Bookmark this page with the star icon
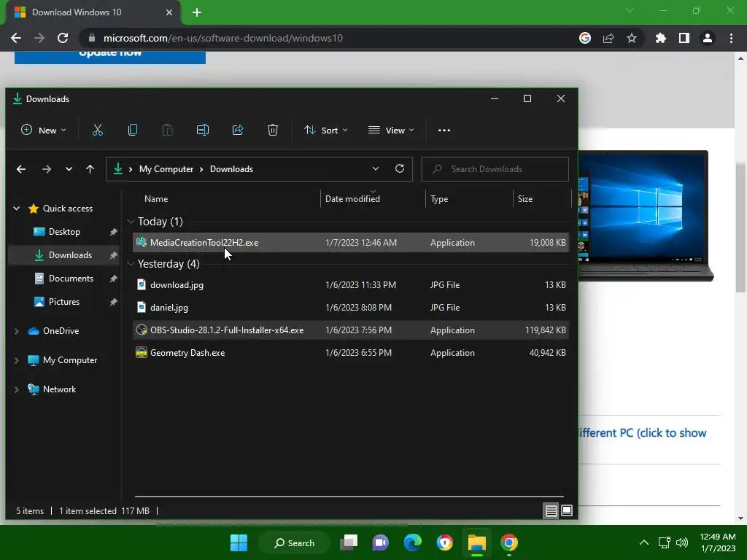This screenshot has width=747, height=560. click(x=631, y=38)
